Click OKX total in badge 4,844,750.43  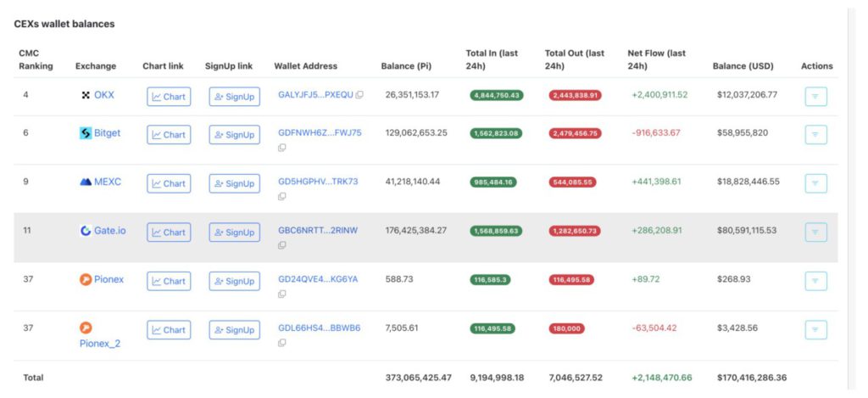497,95
